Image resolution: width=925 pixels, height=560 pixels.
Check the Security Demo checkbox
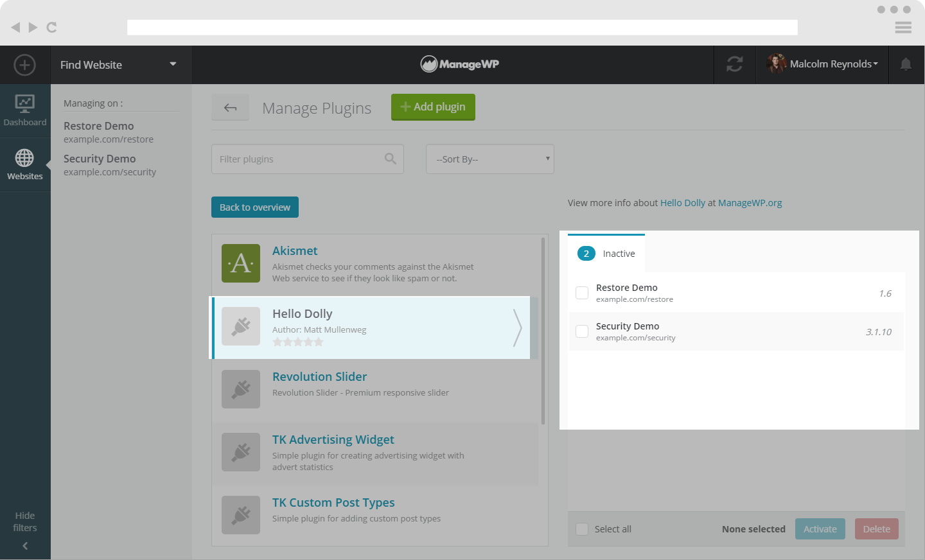582,331
